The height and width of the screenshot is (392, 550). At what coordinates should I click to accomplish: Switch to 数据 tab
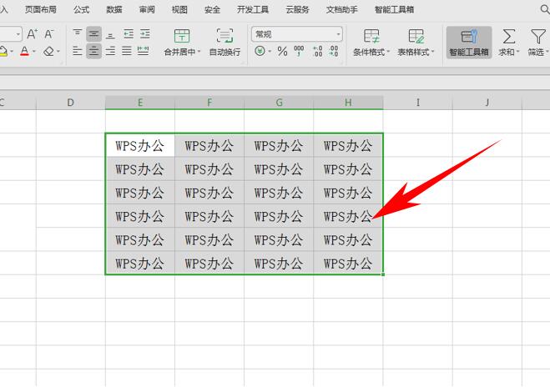coord(114,9)
